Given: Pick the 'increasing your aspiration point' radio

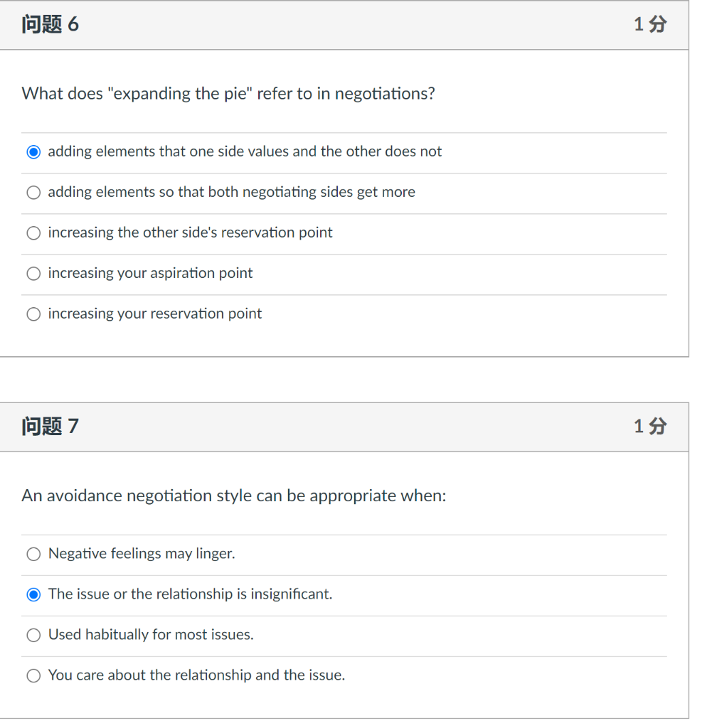Looking at the screenshot, I should pyautogui.click(x=33, y=274).
